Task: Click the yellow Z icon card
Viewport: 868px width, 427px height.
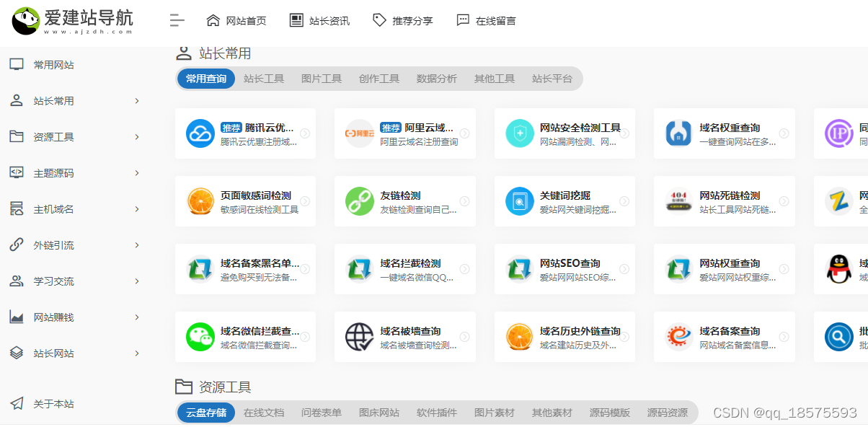Action: click(x=839, y=201)
